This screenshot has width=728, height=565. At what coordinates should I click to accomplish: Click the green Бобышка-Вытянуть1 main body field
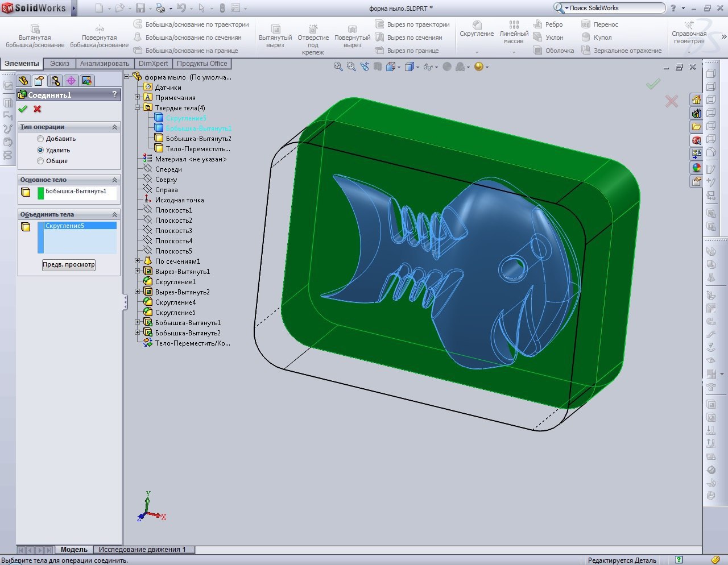coord(76,193)
